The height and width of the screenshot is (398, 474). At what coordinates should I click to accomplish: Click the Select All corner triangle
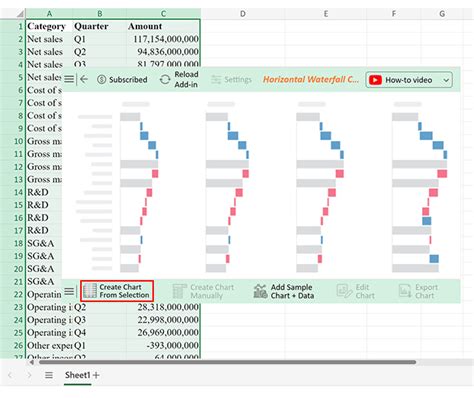click(x=20, y=14)
